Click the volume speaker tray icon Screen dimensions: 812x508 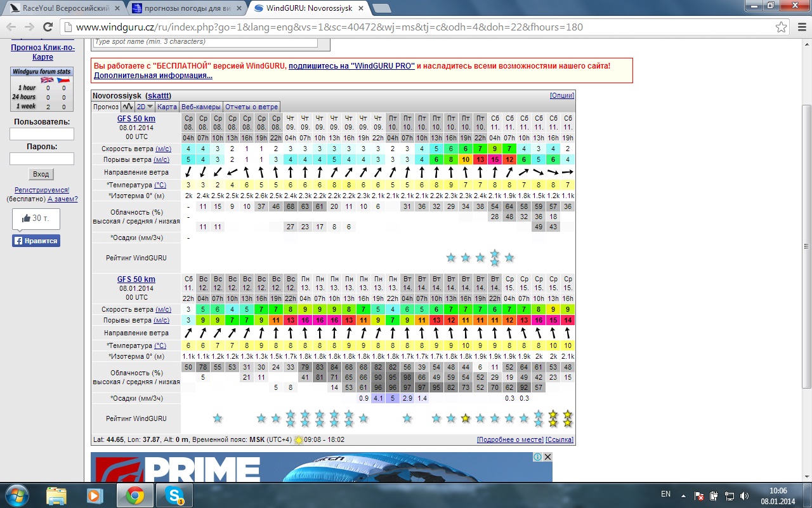point(743,495)
